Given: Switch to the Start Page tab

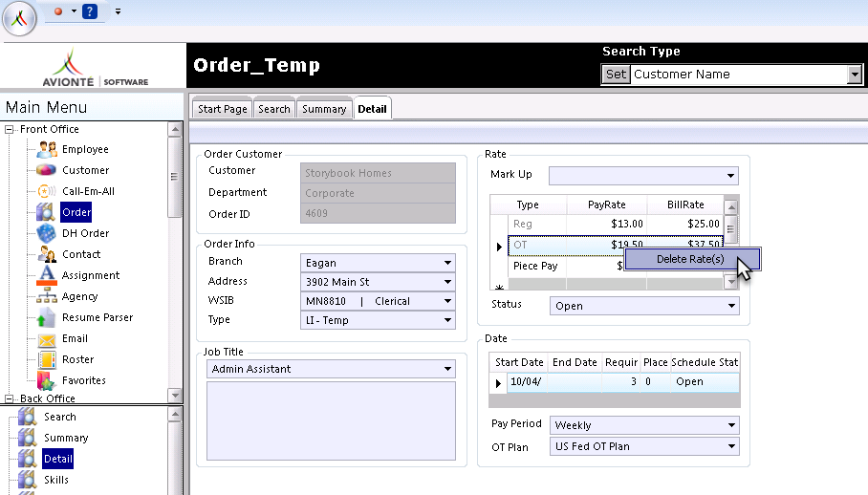Looking at the screenshot, I should pyautogui.click(x=223, y=109).
